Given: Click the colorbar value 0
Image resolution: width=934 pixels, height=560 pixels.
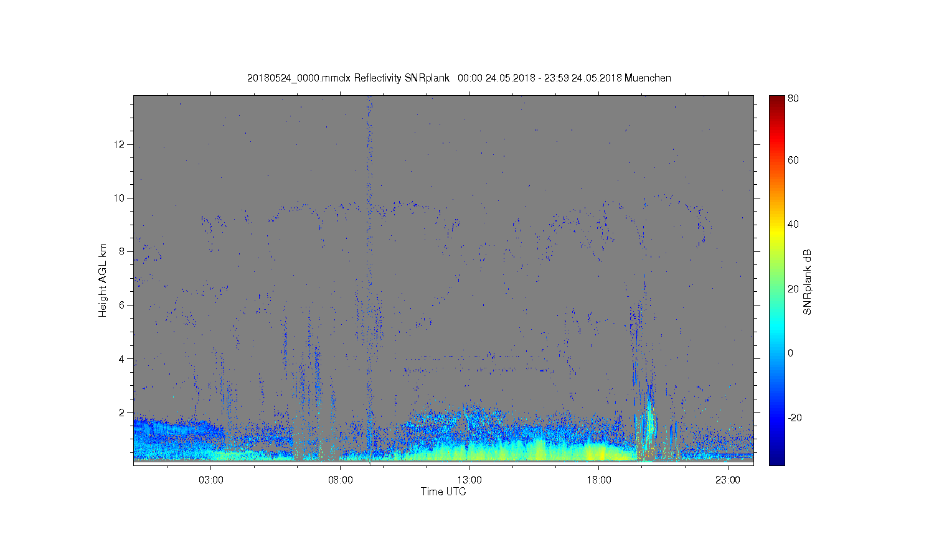Looking at the screenshot, I should (791, 353).
